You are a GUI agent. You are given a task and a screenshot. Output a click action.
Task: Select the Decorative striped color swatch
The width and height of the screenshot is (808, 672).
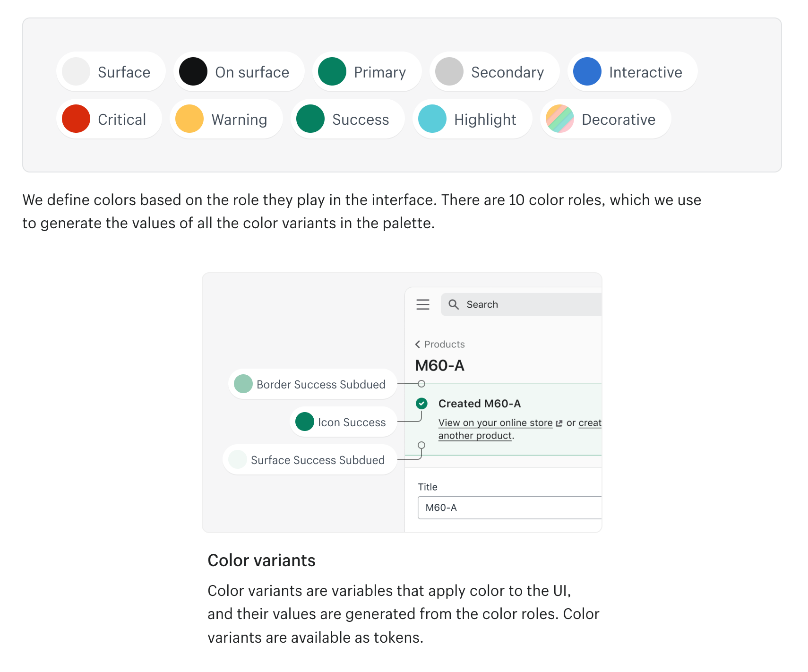click(560, 119)
